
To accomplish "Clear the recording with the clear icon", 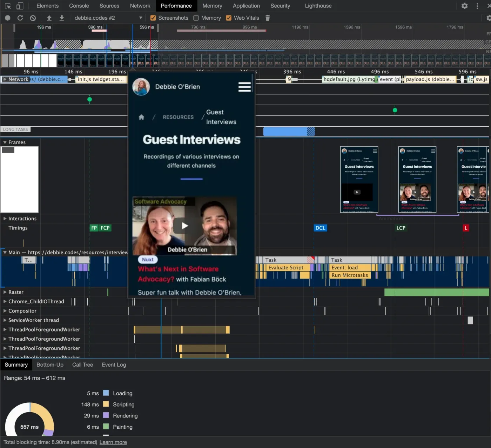I will click(x=33, y=18).
